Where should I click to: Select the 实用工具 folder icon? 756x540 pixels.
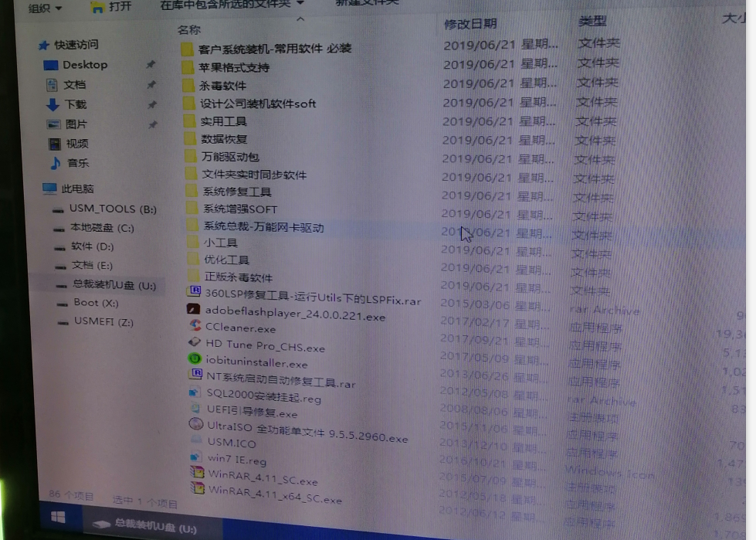189,121
